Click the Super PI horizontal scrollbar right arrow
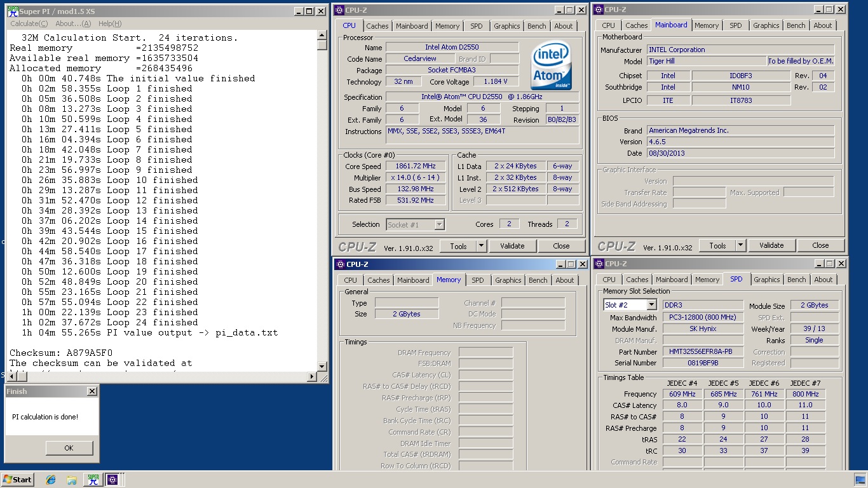This screenshot has height=488, width=868. [312, 377]
